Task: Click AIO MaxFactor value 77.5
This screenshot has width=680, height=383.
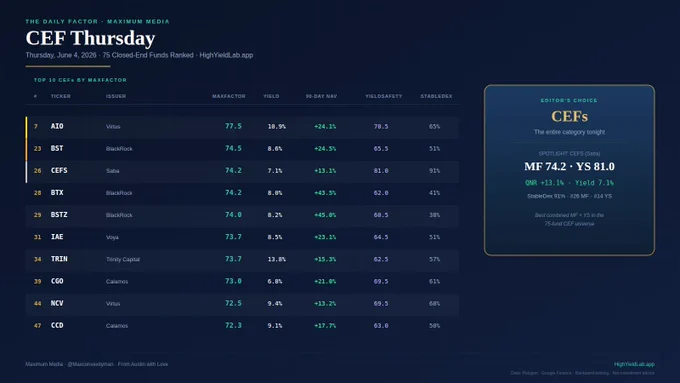Action: coord(233,126)
